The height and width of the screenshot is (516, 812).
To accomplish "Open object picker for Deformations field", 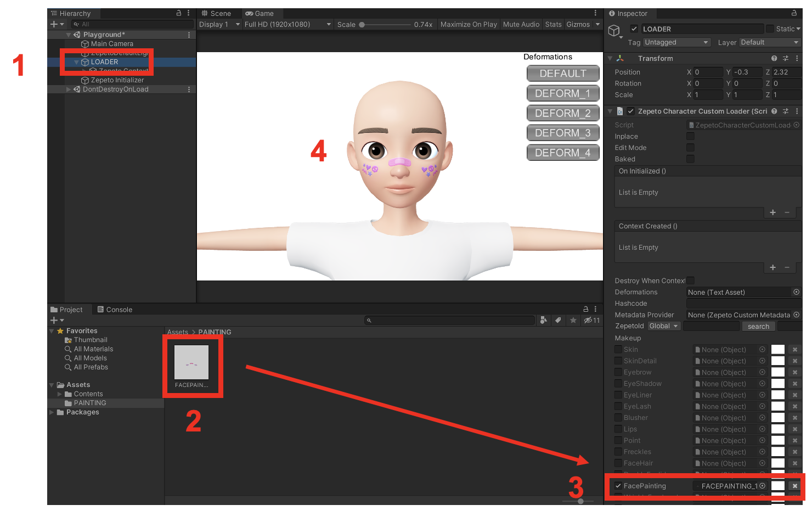I will tap(796, 292).
